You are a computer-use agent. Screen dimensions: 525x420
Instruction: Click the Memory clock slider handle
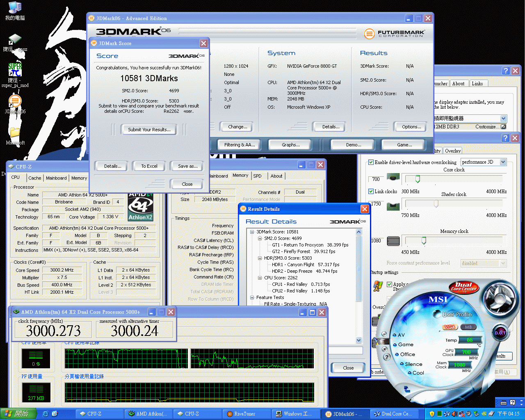[x=424, y=241]
